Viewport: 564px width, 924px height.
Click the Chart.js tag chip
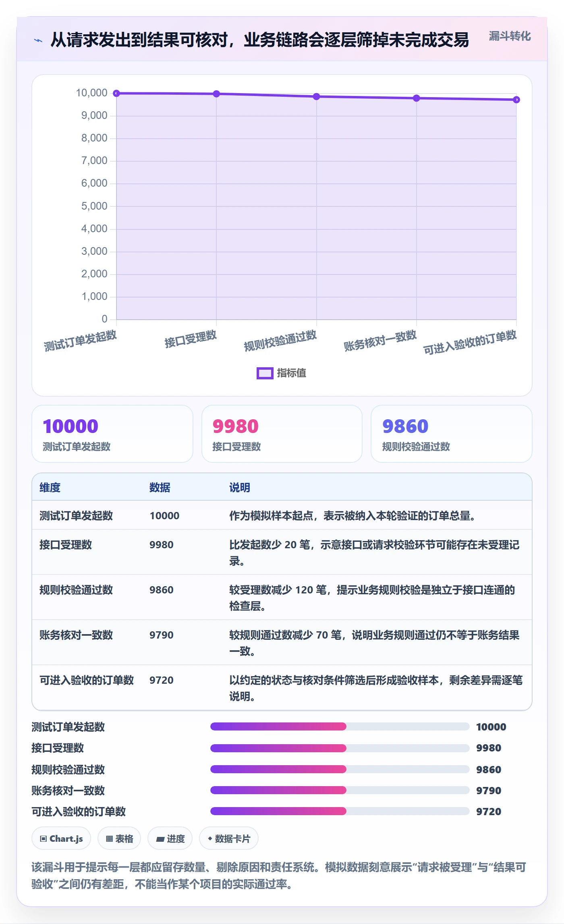(61, 839)
